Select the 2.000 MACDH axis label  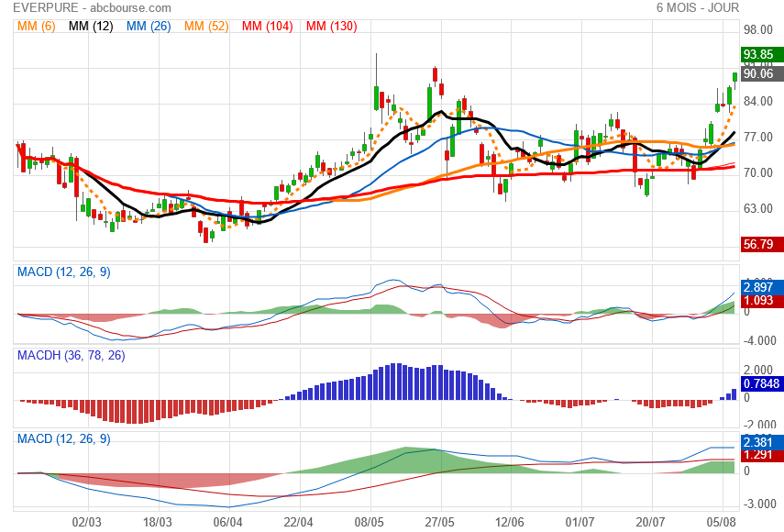click(760, 370)
